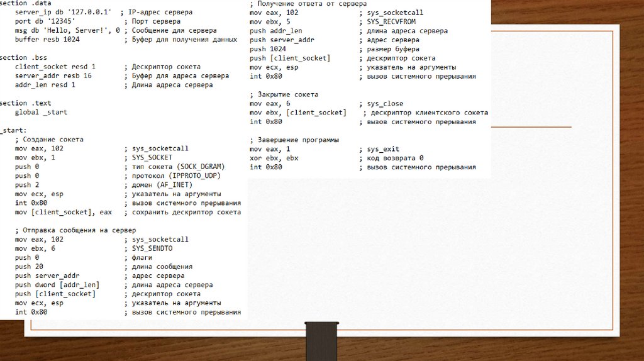
Task: Click the text "client_socket resd 1"
Action: (x=55, y=67)
